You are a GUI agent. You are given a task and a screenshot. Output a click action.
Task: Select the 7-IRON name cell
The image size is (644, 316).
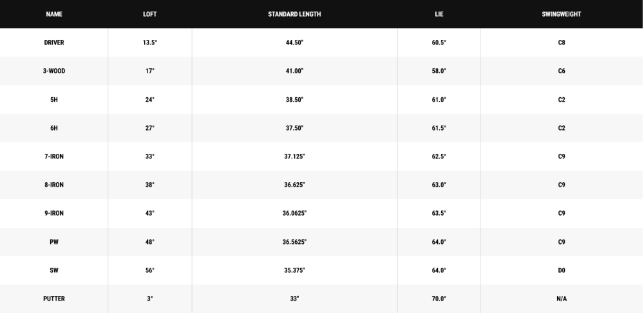(54, 156)
